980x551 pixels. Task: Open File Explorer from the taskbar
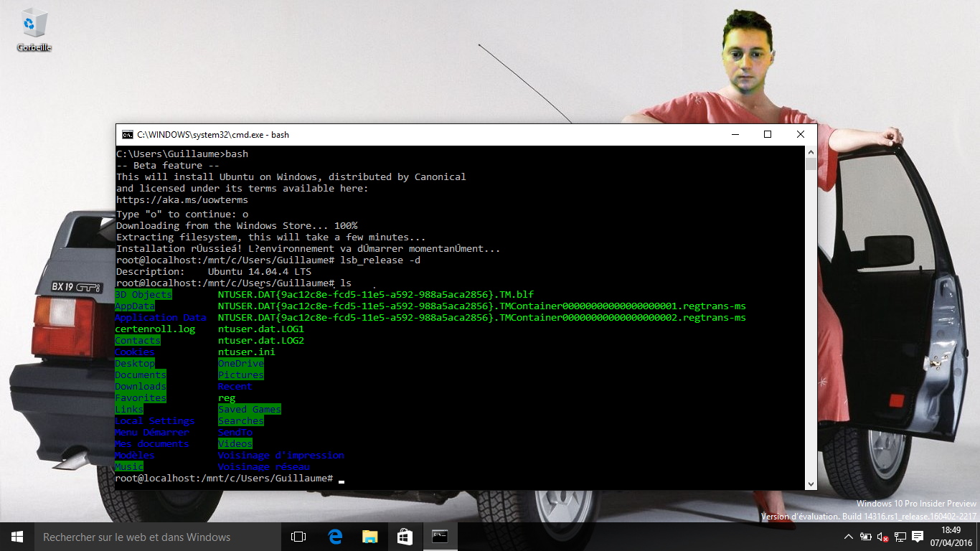point(369,537)
